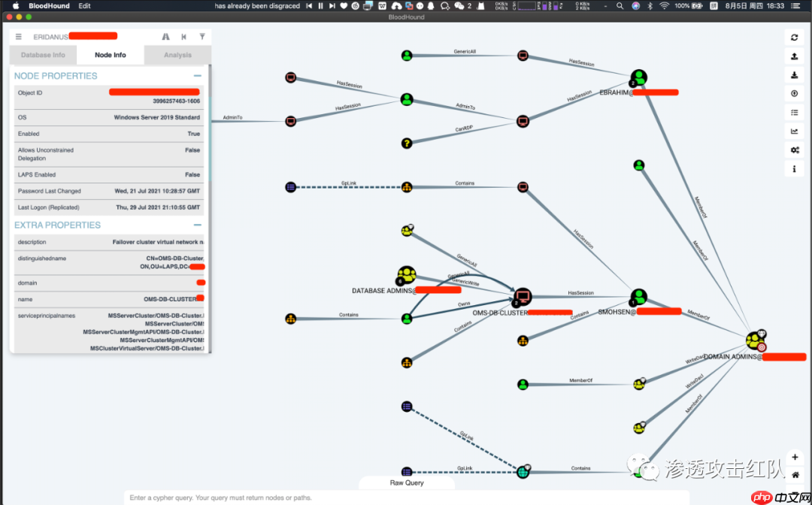Select the unknown question-mark node
Screen dimensions: 812x505
pyautogui.click(x=407, y=144)
